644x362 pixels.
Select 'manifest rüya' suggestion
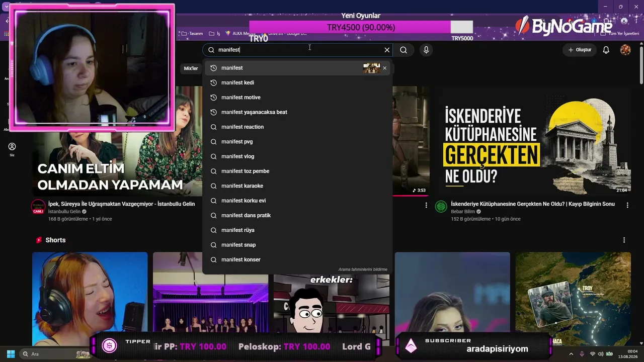click(297, 230)
